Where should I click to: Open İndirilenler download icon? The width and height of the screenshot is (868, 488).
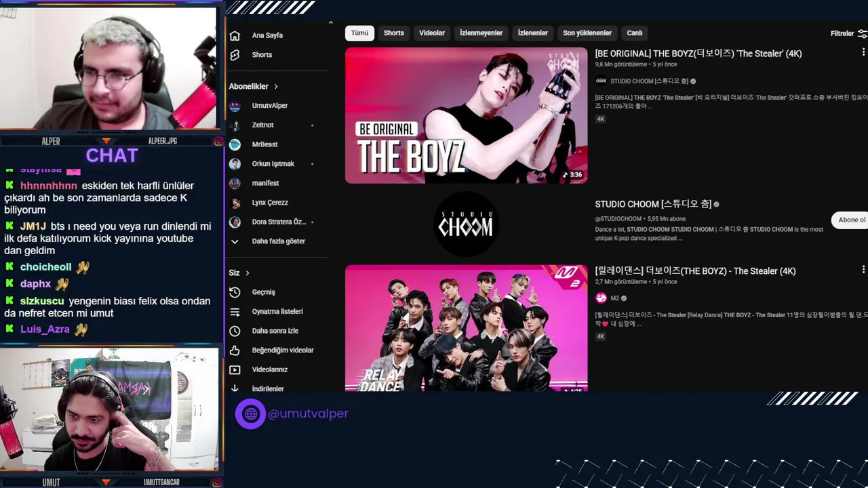tap(235, 388)
